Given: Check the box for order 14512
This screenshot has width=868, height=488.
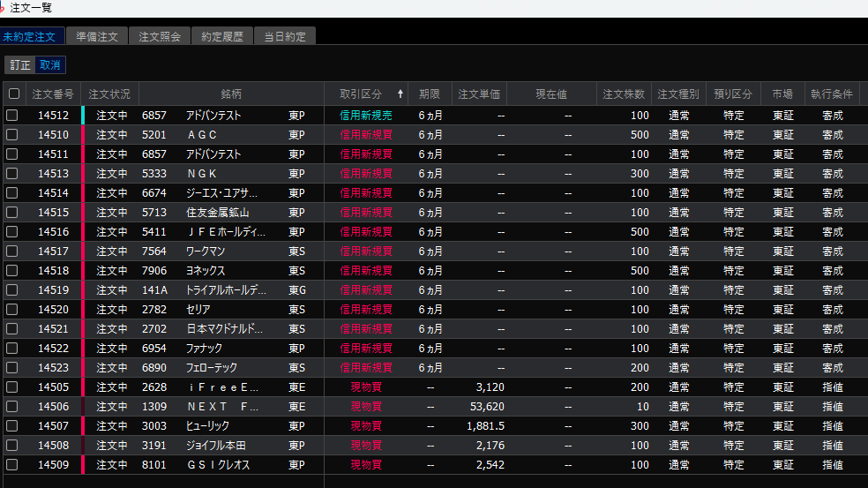Looking at the screenshot, I should [x=12, y=116].
